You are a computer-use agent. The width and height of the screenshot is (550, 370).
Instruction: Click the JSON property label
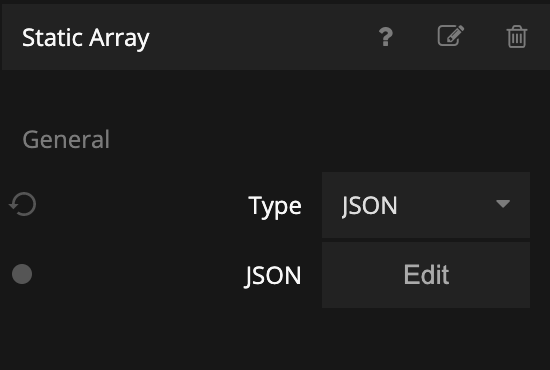click(x=273, y=276)
